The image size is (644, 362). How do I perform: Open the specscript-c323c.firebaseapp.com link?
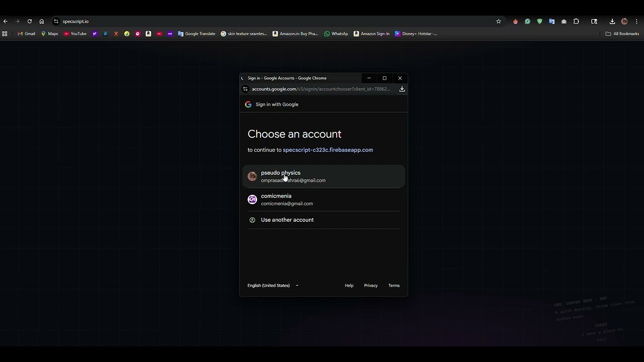[328, 149]
